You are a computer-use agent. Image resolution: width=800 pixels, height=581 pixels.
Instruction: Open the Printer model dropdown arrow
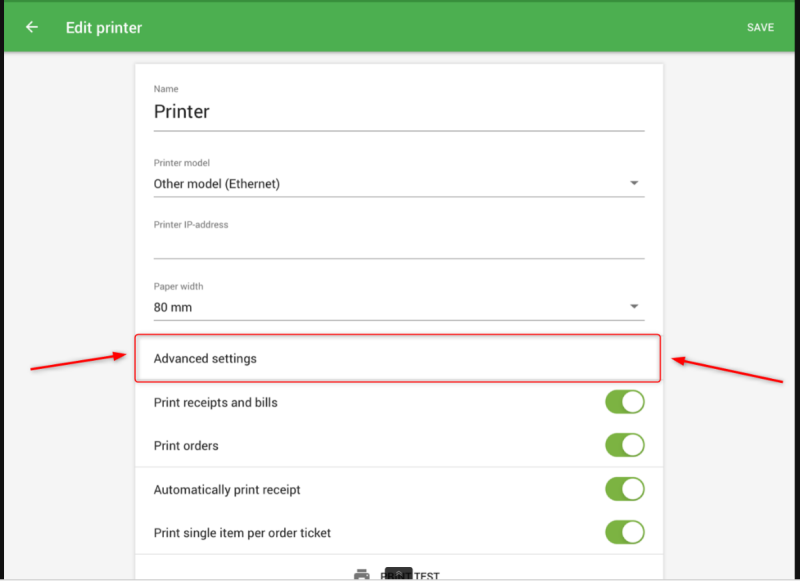pos(634,183)
